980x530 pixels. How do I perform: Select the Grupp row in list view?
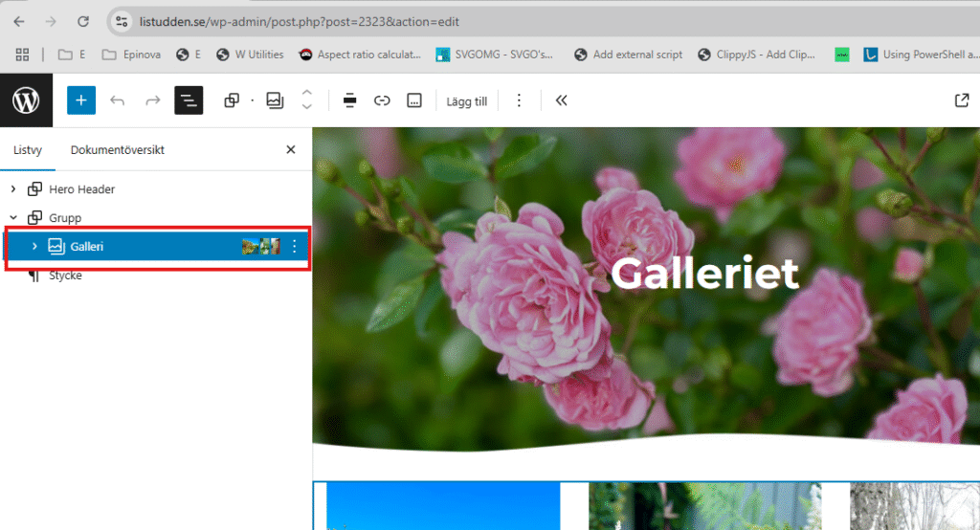tap(156, 217)
